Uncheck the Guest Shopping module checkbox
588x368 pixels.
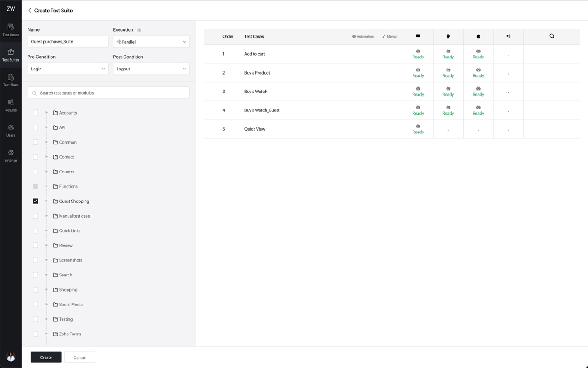(x=35, y=201)
